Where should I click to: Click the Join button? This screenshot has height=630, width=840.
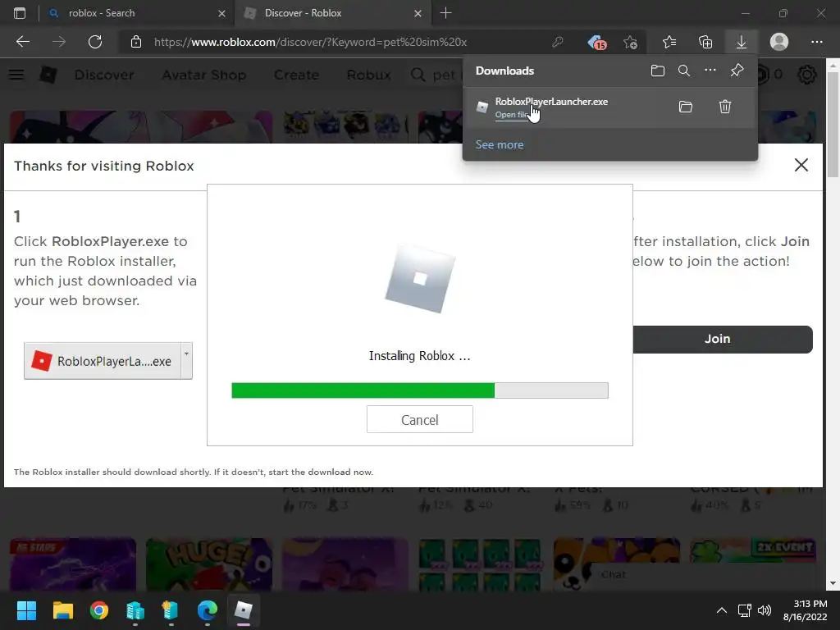[722, 339]
